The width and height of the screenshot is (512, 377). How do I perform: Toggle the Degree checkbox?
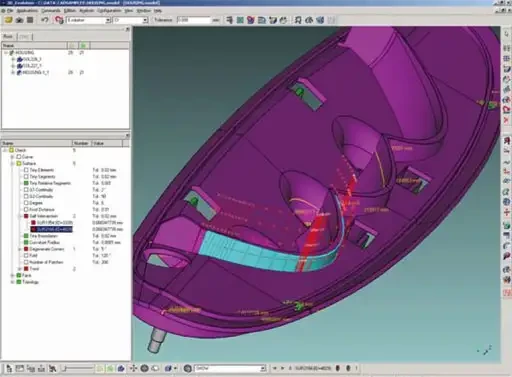(26, 203)
